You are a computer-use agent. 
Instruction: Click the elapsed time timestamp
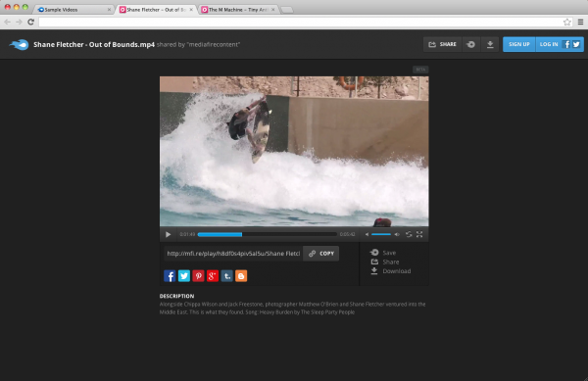(187, 234)
